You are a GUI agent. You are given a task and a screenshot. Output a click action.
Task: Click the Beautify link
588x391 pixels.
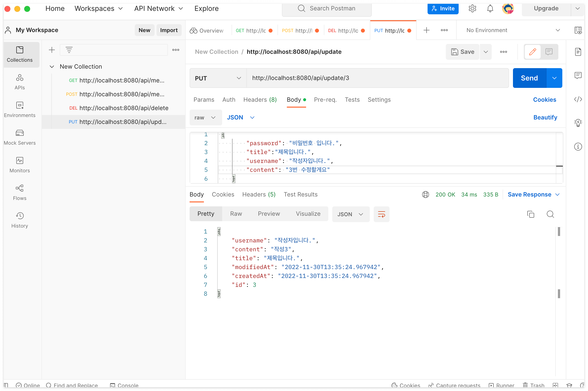(545, 117)
